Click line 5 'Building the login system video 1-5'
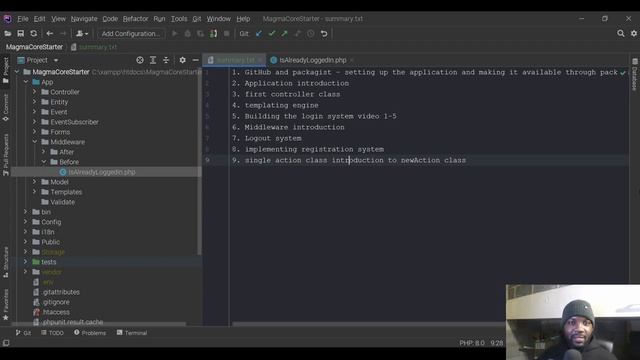The height and width of the screenshot is (360, 640). pyautogui.click(x=320, y=116)
